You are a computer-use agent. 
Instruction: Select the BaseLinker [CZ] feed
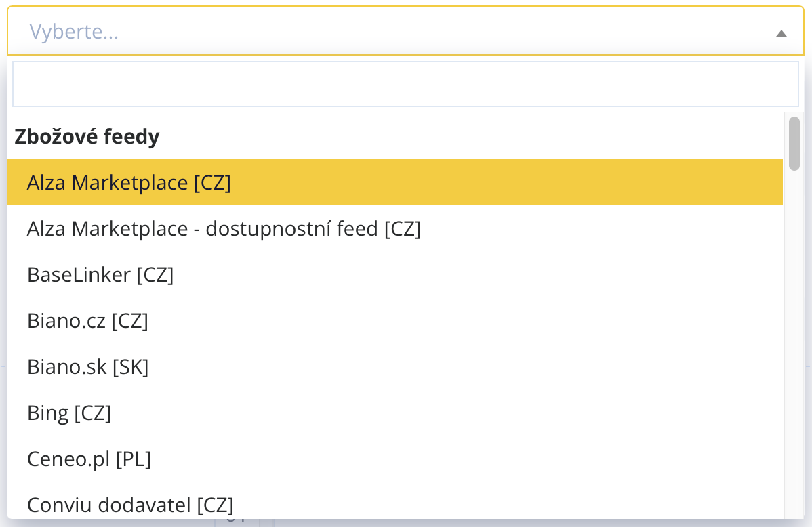click(x=100, y=275)
